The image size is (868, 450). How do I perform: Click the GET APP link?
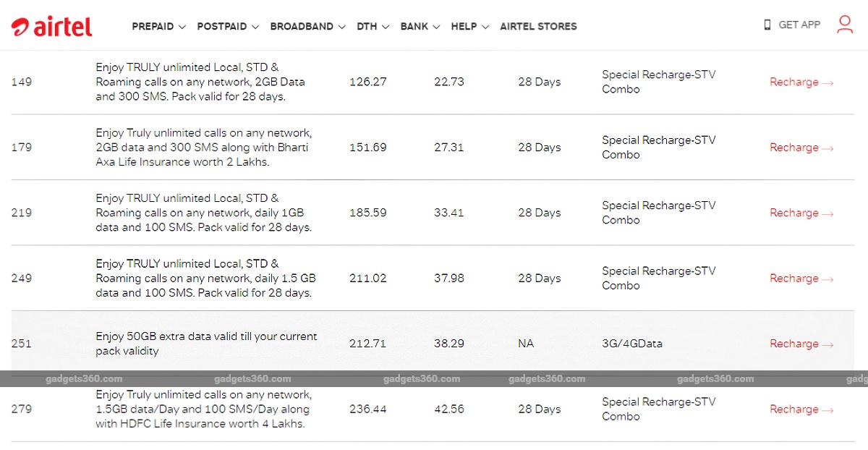point(799,25)
